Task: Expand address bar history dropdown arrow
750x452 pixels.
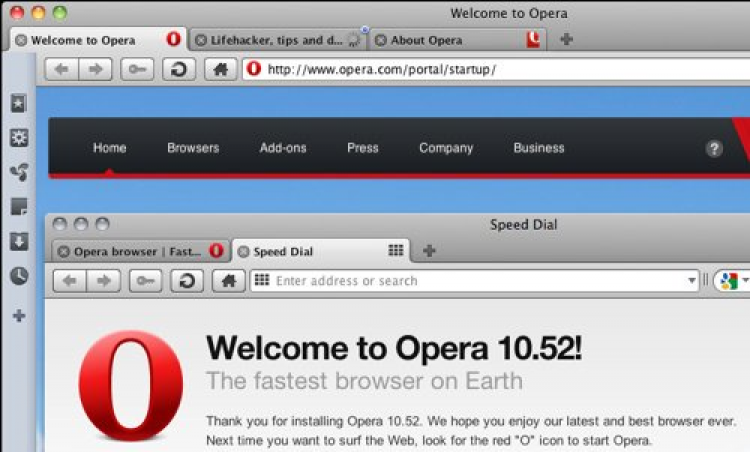Action: (692, 281)
